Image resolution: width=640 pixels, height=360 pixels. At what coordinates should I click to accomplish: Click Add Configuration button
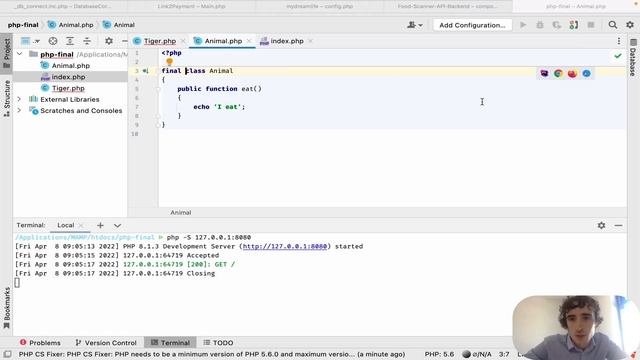tap(472, 25)
